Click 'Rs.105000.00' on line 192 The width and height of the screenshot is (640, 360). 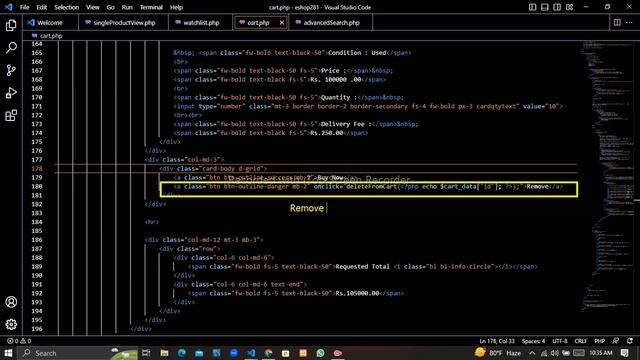[357, 293]
